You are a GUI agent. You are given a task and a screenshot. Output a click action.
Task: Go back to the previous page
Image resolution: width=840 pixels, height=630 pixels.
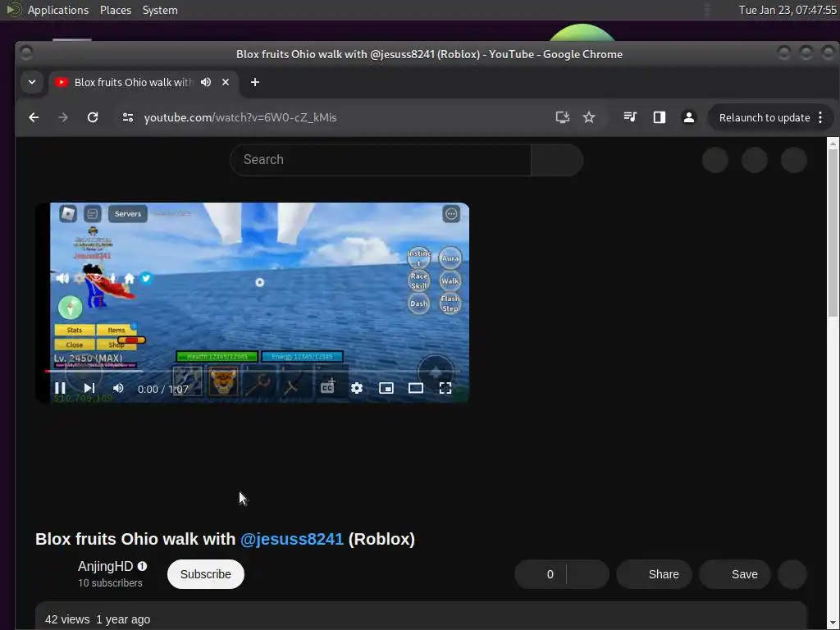[34, 117]
